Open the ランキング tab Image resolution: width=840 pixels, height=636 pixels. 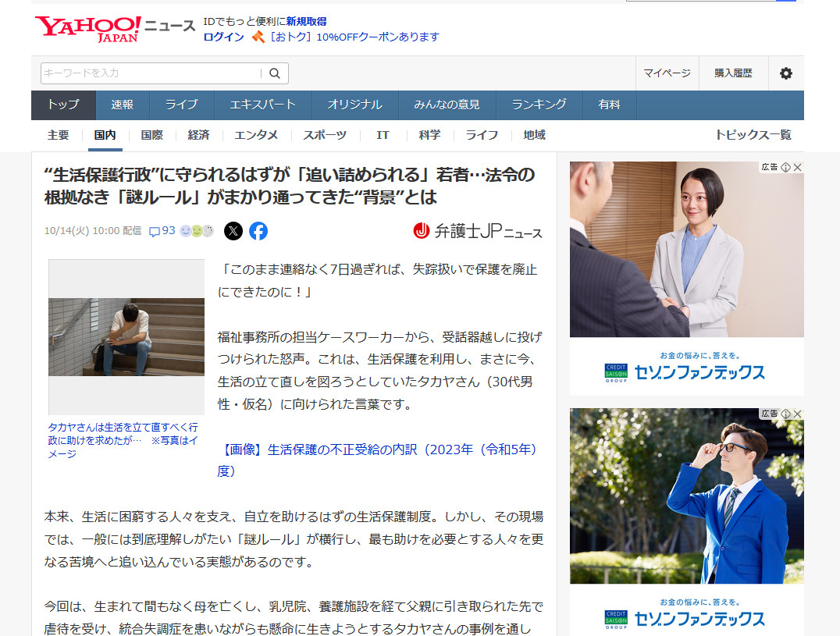click(x=539, y=105)
